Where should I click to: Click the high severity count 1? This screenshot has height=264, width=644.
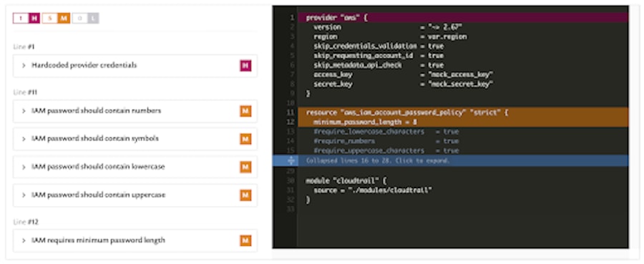coord(21,19)
